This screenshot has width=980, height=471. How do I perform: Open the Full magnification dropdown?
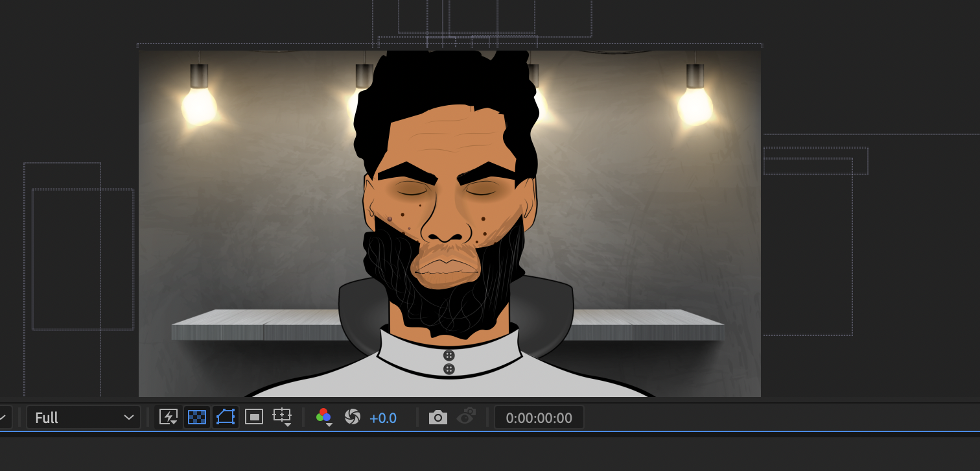[83, 417]
